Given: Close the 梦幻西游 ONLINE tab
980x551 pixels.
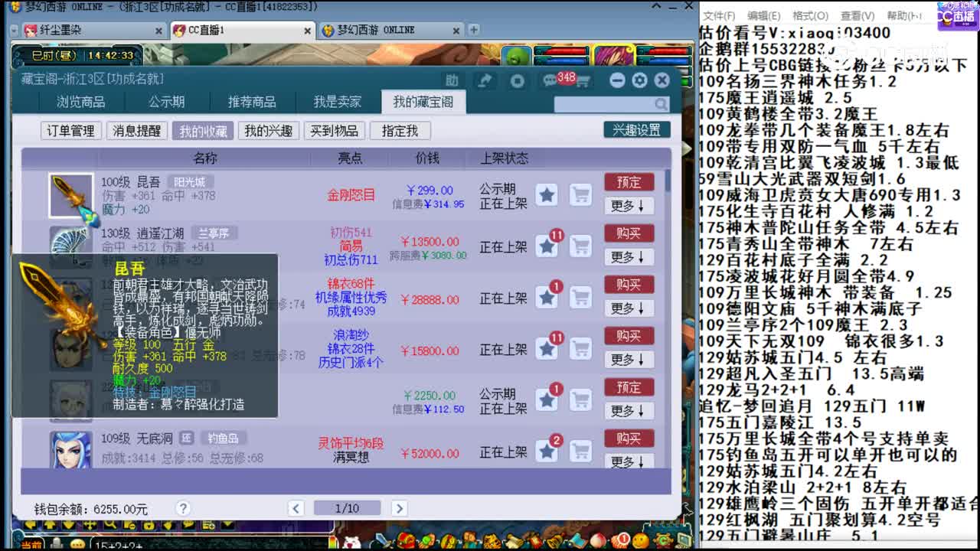Looking at the screenshot, I should point(456,31).
